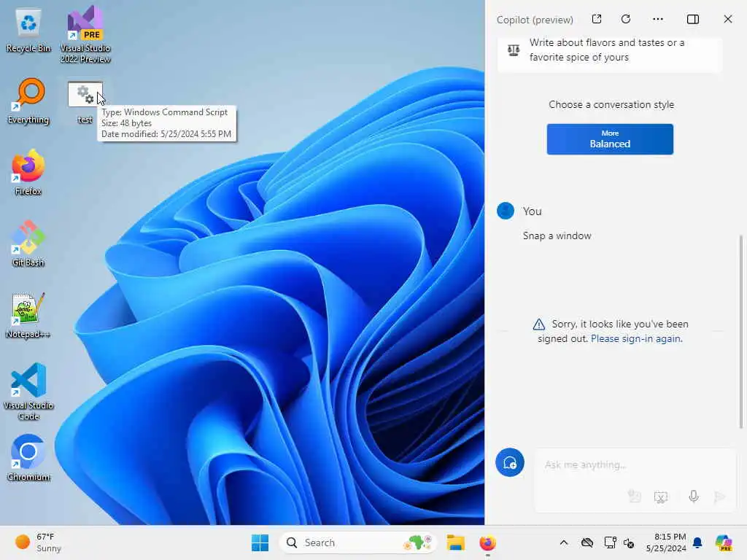
Task: Click the muted volume tray icon
Action: (x=629, y=542)
